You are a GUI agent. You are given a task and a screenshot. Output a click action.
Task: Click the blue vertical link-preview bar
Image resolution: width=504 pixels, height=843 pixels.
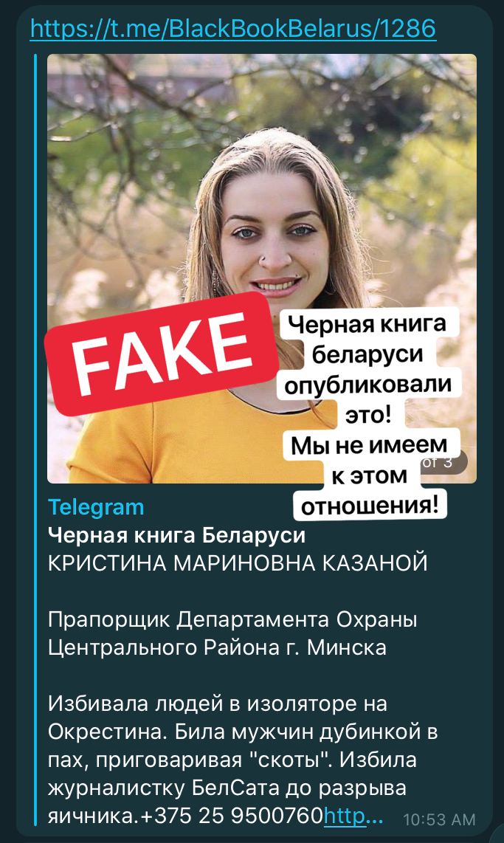36,439
